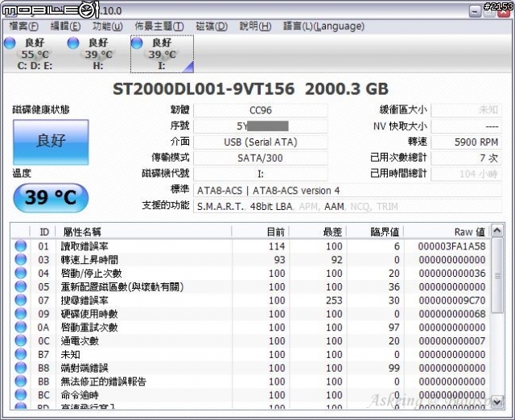Click the raw value 000000009C70
This screenshot has width=515, height=420.
tap(452, 300)
